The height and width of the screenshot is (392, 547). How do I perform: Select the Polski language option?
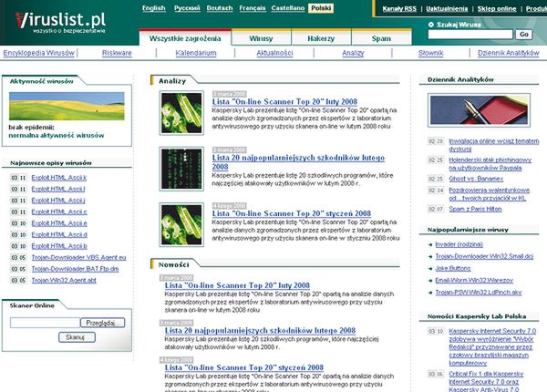pos(321,8)
